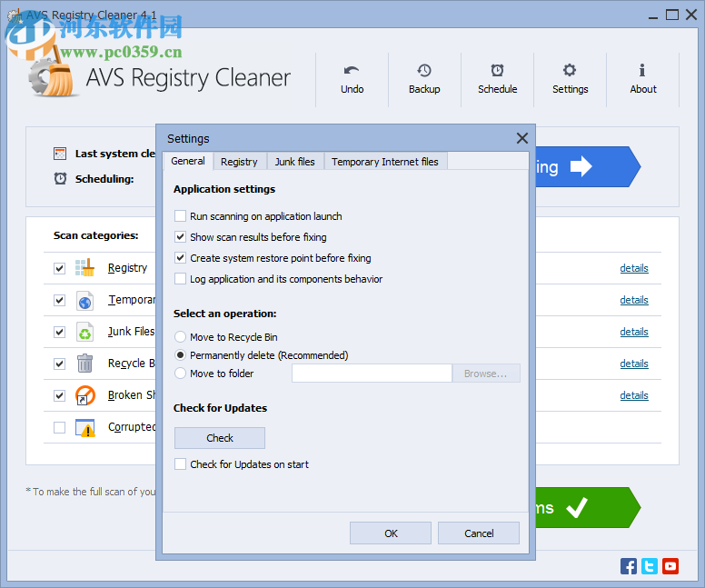Open details link for Temporary Internet row

click(x=634, y=300)
